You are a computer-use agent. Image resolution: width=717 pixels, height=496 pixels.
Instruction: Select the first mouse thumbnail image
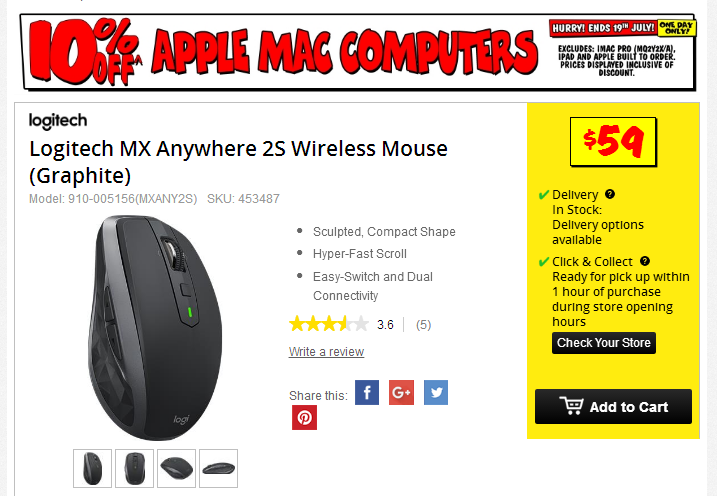pos(92,468)
